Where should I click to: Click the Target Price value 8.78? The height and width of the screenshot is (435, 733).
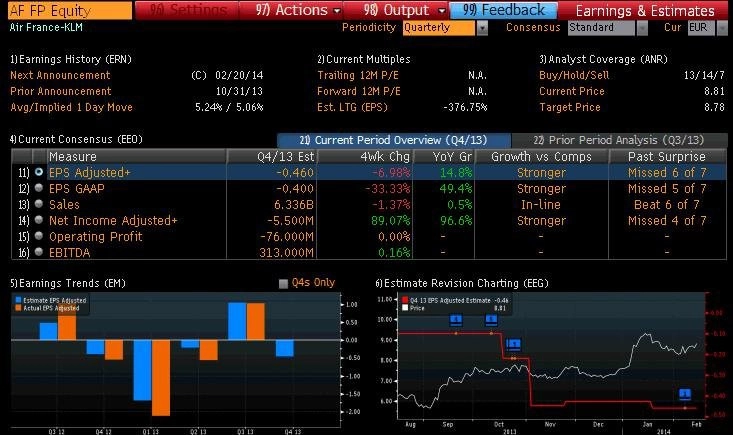point(714,107)
